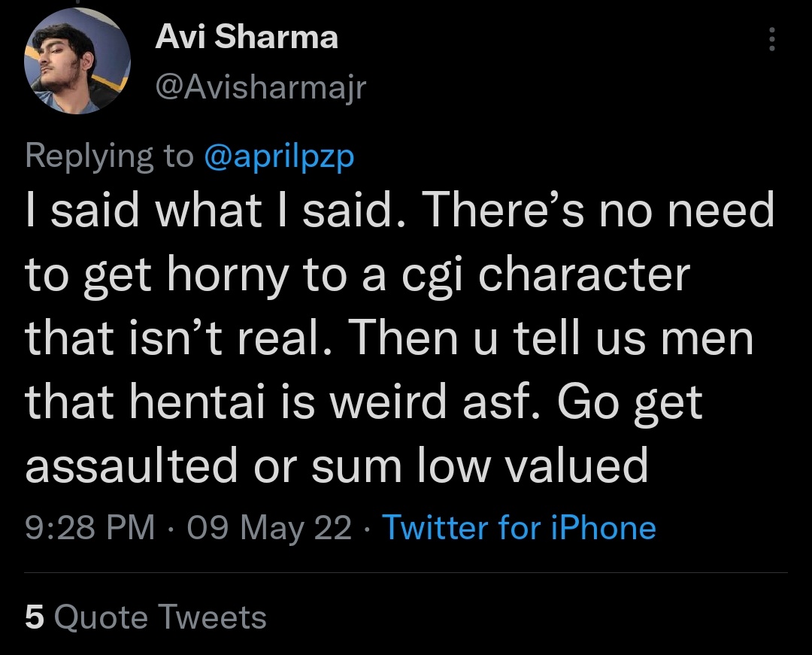Image resolution: width=812 pixels, height=655 pixels.
Task: Click the last tweet line ending 'low valued'
Action: pos(337,466)
